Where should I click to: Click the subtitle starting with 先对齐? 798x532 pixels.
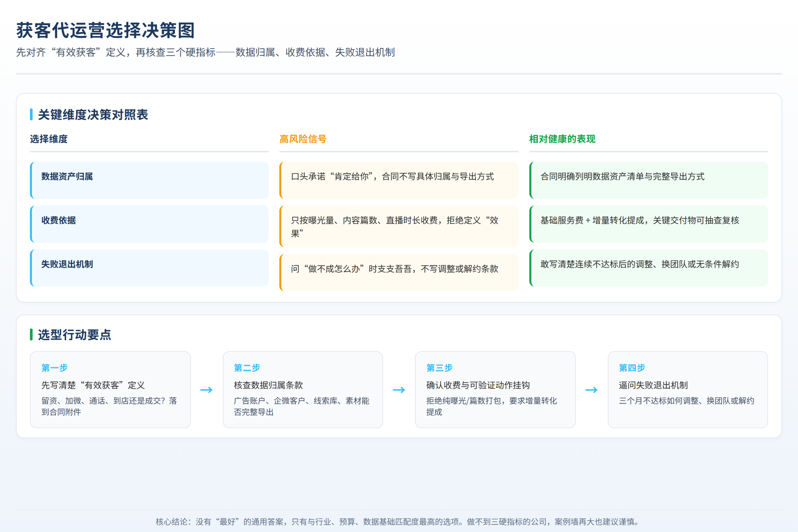205,52
